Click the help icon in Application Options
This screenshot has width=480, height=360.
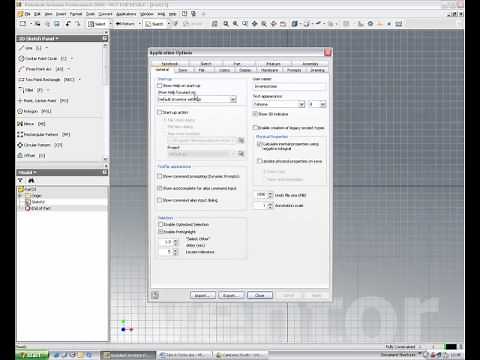155,295
